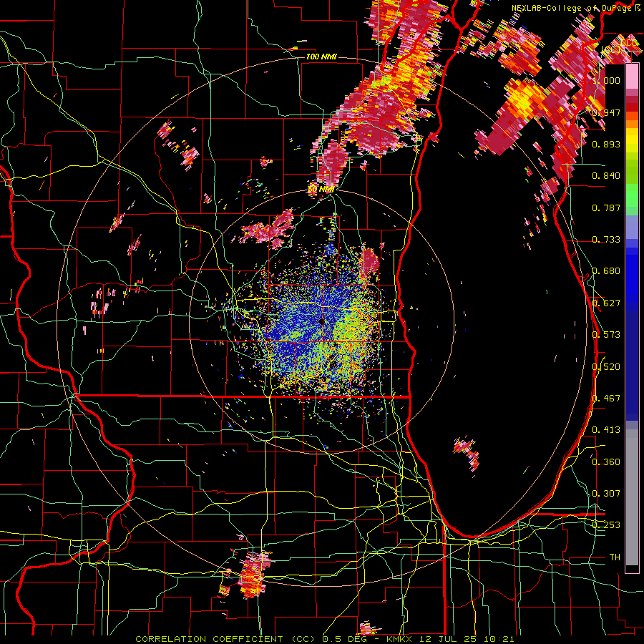Click the 0.733 legend value
Image resolution: width=644 pixels, height=644 pixels.
[x=606, y=239]
